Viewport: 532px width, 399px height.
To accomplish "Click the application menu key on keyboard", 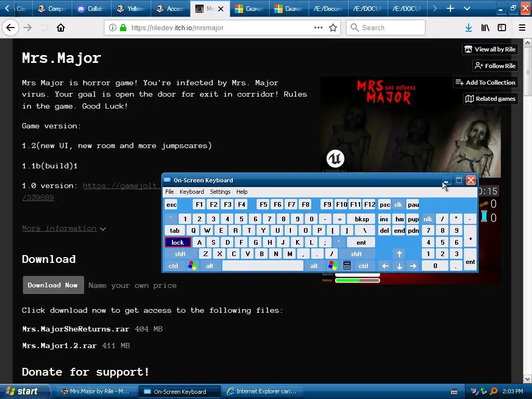I will (347, 265).
